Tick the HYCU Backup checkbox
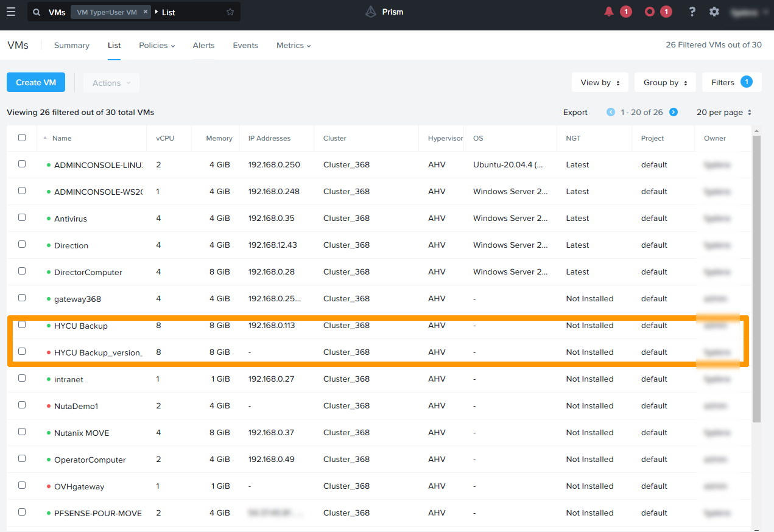Image resolution: width=774 pixels, height=532 pixels. coord(22,324)
